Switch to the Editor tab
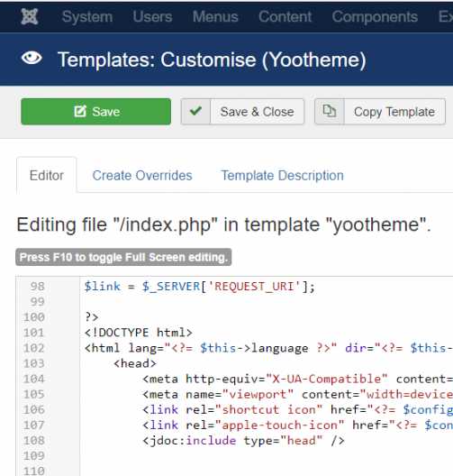 click(47, 175)
